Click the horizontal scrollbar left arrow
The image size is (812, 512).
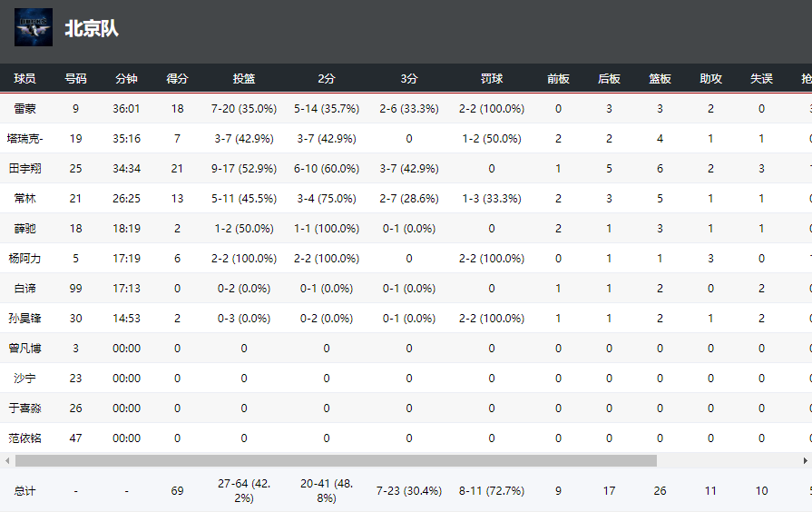(x=7, y=460)
